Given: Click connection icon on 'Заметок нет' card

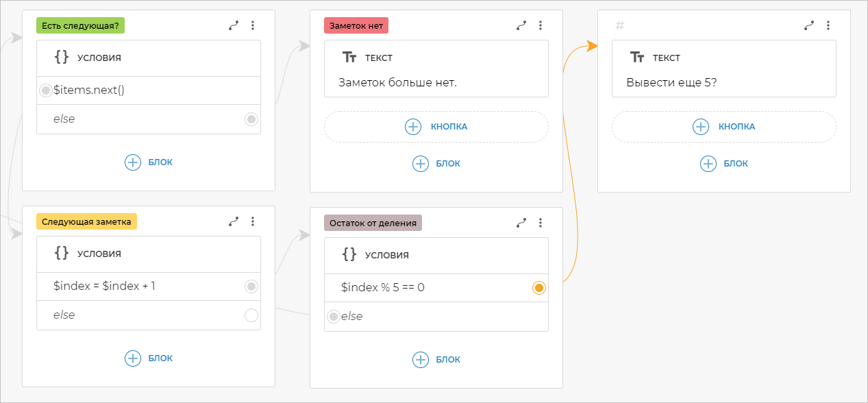Looking at the screenshot, I should click(521, 25).
